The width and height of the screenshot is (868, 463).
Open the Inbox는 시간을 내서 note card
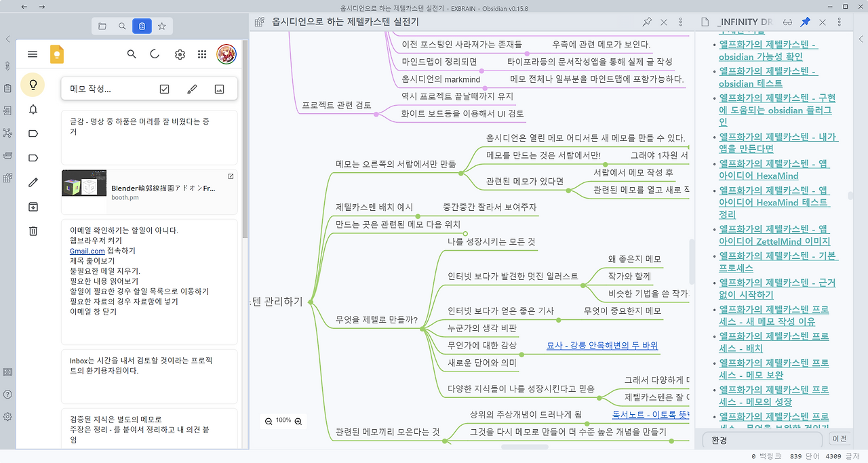(149, 376)
